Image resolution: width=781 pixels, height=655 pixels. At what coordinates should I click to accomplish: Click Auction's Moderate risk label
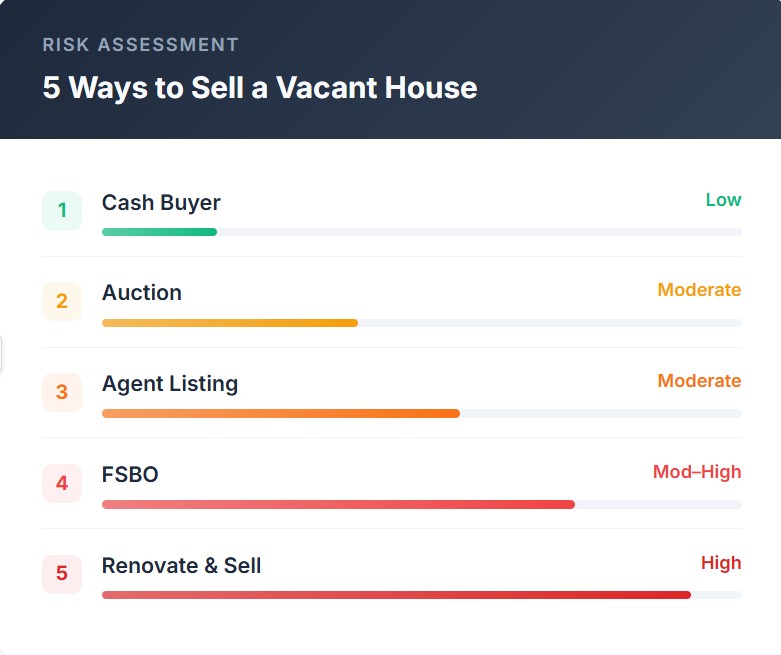point(699,290)
